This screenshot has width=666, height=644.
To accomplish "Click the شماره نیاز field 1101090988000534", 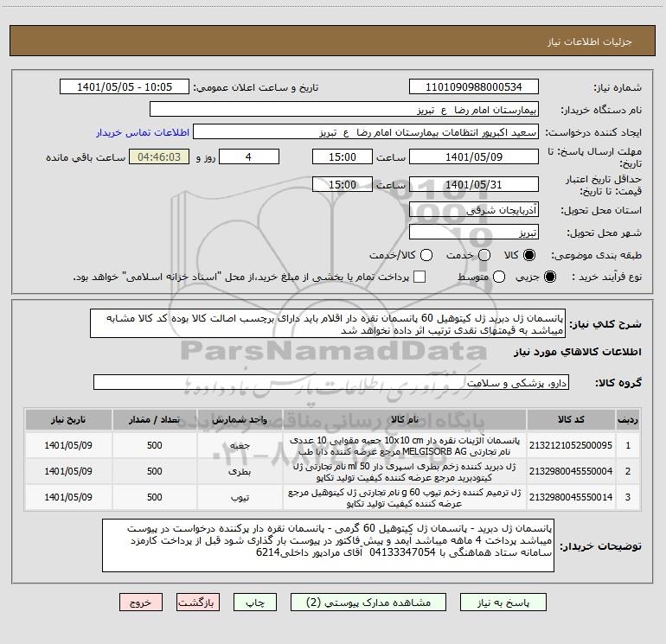I will point(474,86).
